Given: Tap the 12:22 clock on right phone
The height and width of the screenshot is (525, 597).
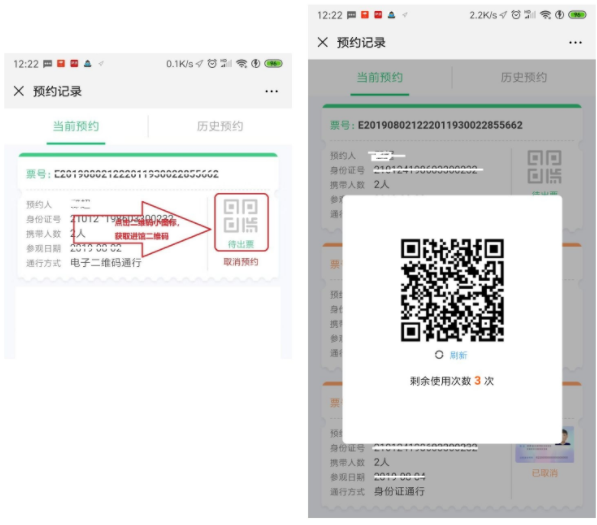Looking at the screenshot, I should 330,15.
